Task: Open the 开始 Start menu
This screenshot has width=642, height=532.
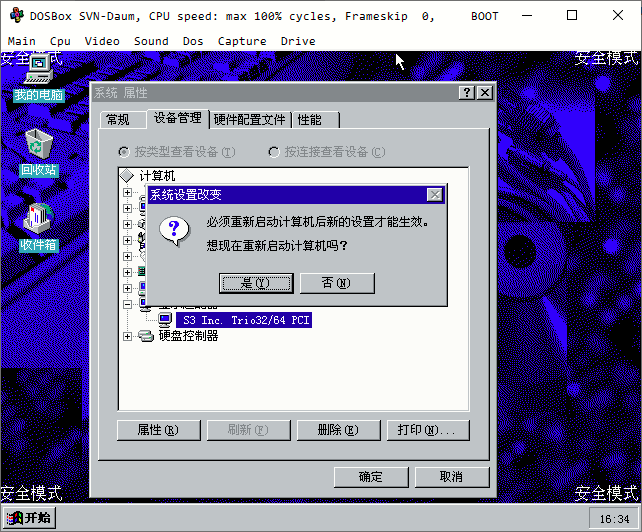Action: click(29, 518)
